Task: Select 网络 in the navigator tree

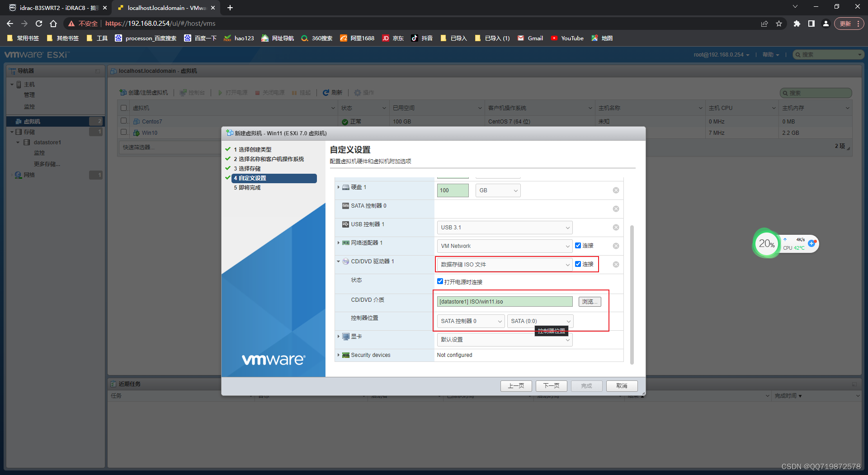Action: tap(29, 175)
